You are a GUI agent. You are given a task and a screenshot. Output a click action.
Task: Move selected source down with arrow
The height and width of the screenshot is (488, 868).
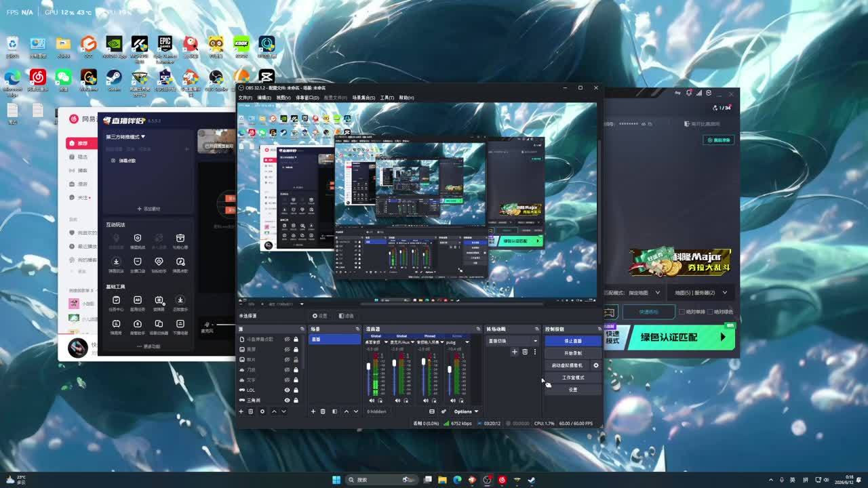pos(283,411)
